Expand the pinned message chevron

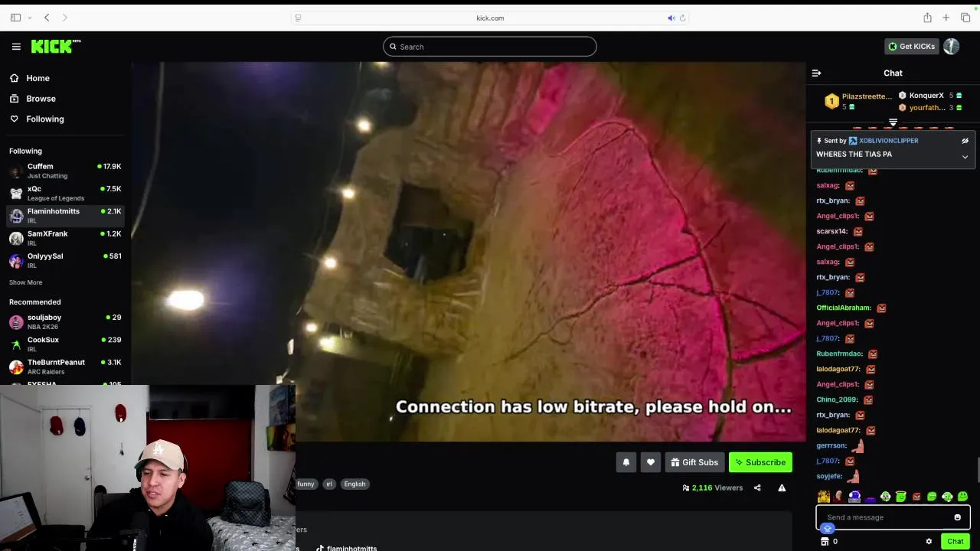[x=965, y=157]
